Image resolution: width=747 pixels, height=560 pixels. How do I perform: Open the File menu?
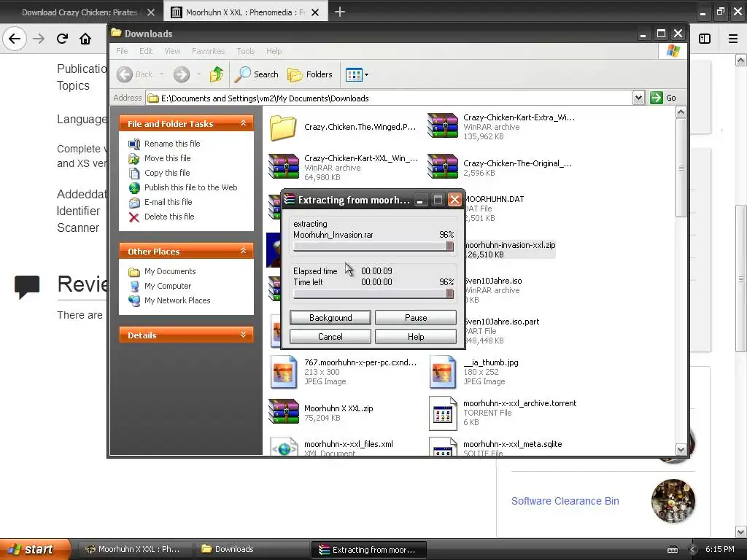122,51
